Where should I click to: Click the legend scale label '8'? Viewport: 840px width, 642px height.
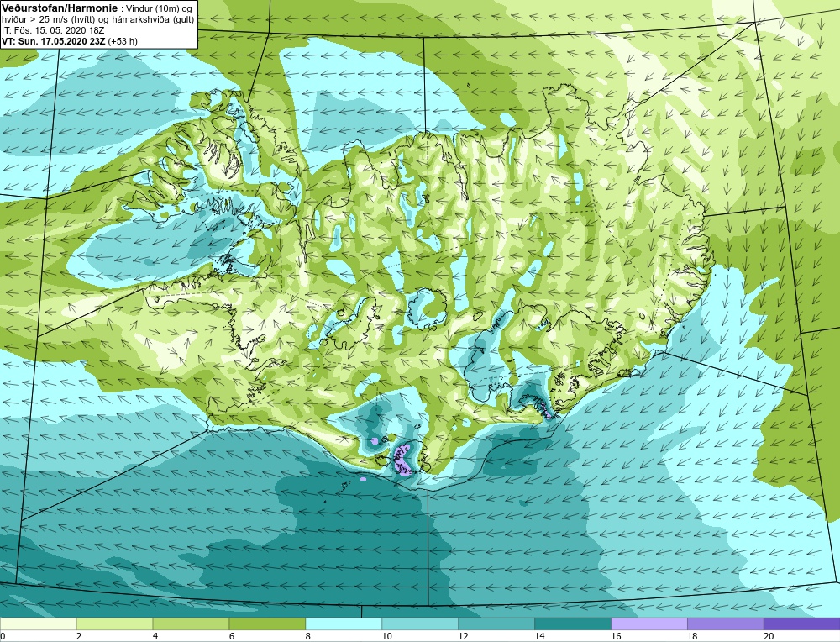pos(308,636)
